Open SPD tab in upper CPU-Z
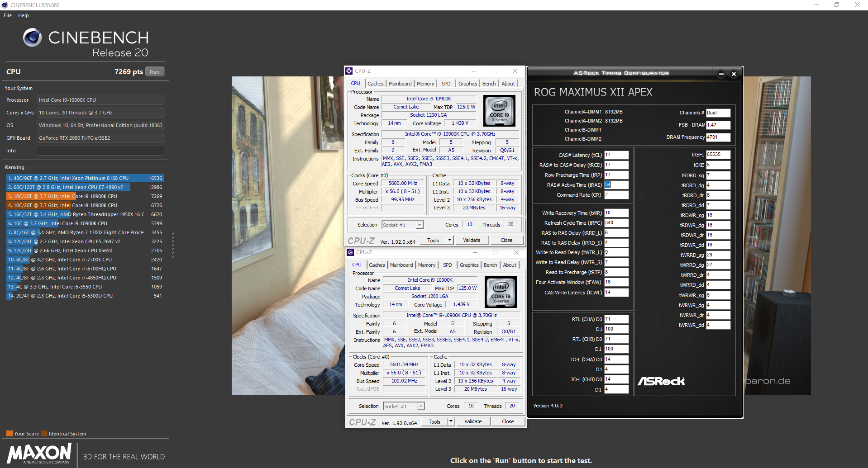 click(x=446, y=84)
